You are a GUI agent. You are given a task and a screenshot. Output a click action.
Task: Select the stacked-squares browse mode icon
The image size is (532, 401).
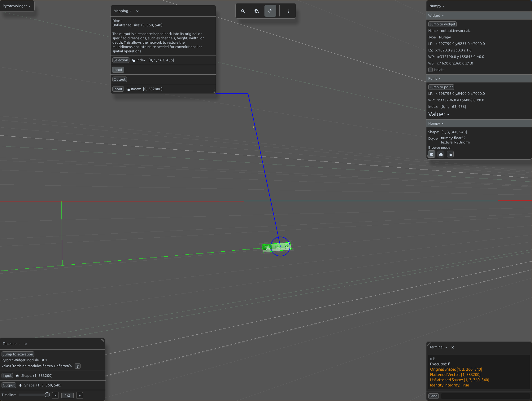coord(450,154)
